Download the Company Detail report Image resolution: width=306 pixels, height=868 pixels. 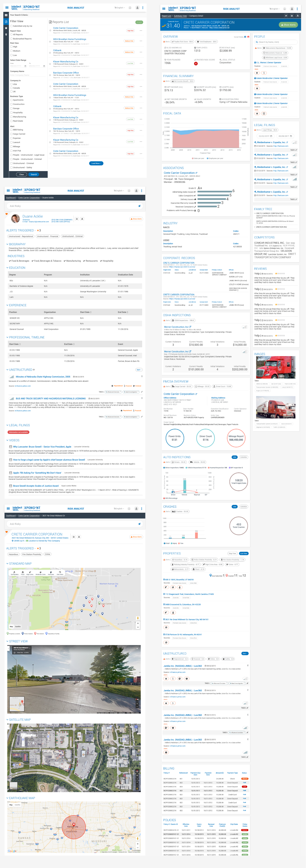point(298,16)
